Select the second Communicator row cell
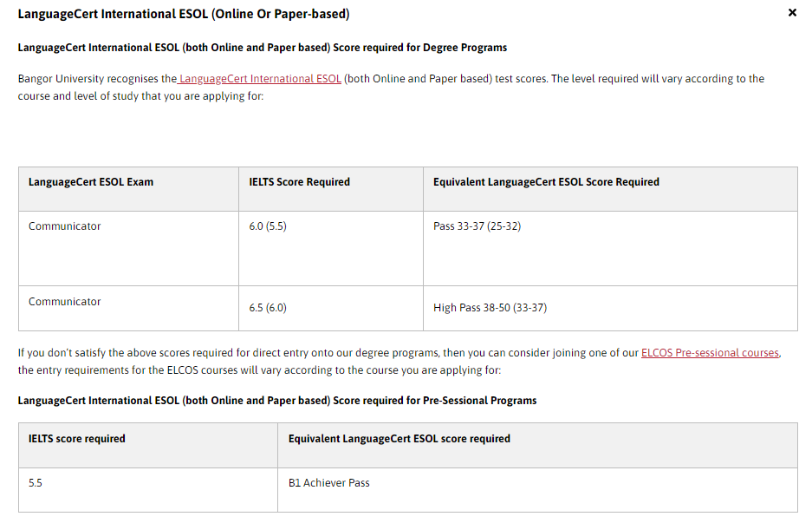Image resolution: width=812 pixels, height=523 pixels. click(128, 308)
